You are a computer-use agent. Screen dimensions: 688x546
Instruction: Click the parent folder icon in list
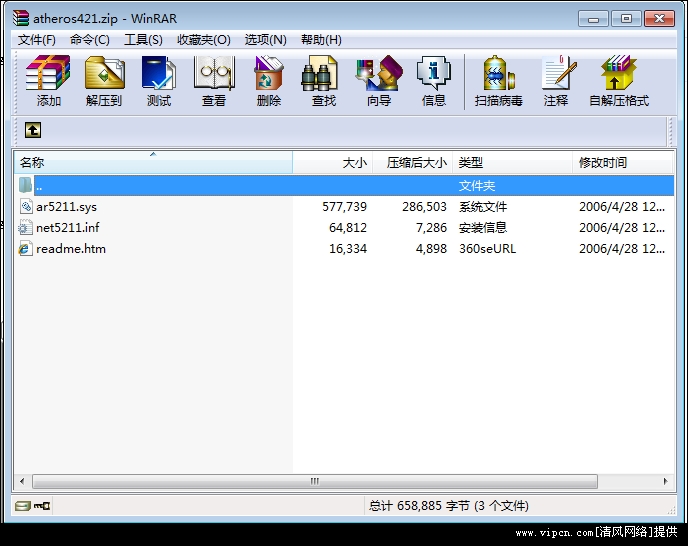[x=25, y=185]
